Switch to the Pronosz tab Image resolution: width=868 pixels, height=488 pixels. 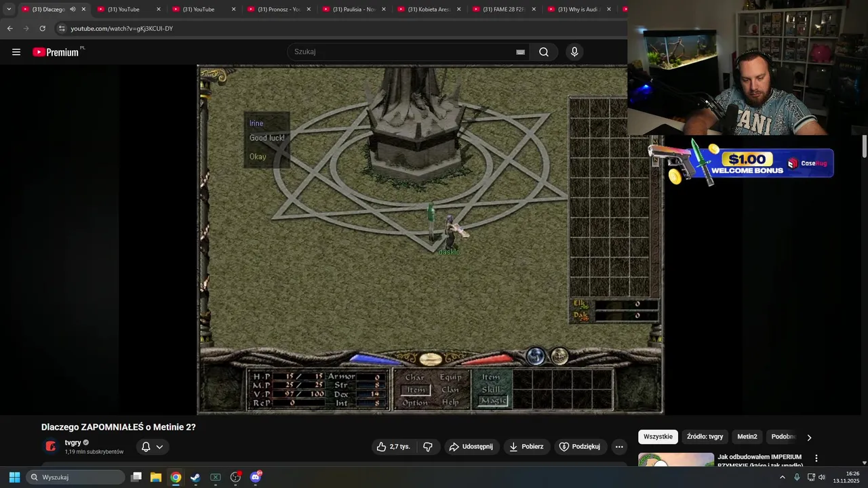(x=279, y=9)
